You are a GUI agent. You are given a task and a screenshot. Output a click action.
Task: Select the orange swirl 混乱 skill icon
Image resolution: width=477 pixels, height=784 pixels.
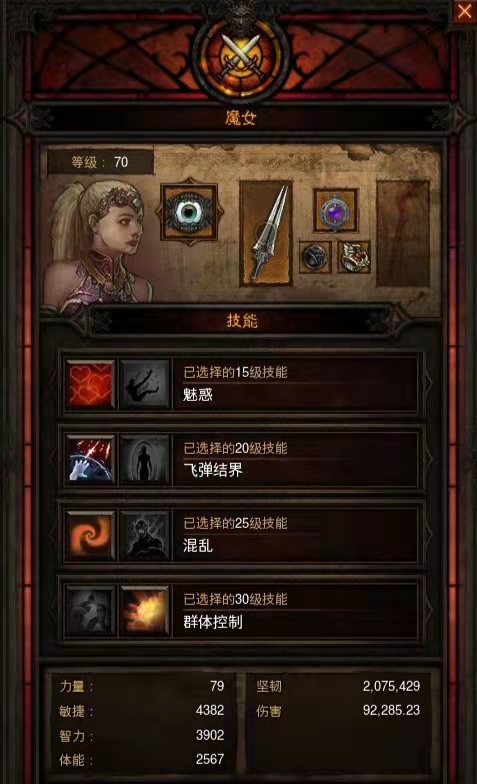(91, 535)
